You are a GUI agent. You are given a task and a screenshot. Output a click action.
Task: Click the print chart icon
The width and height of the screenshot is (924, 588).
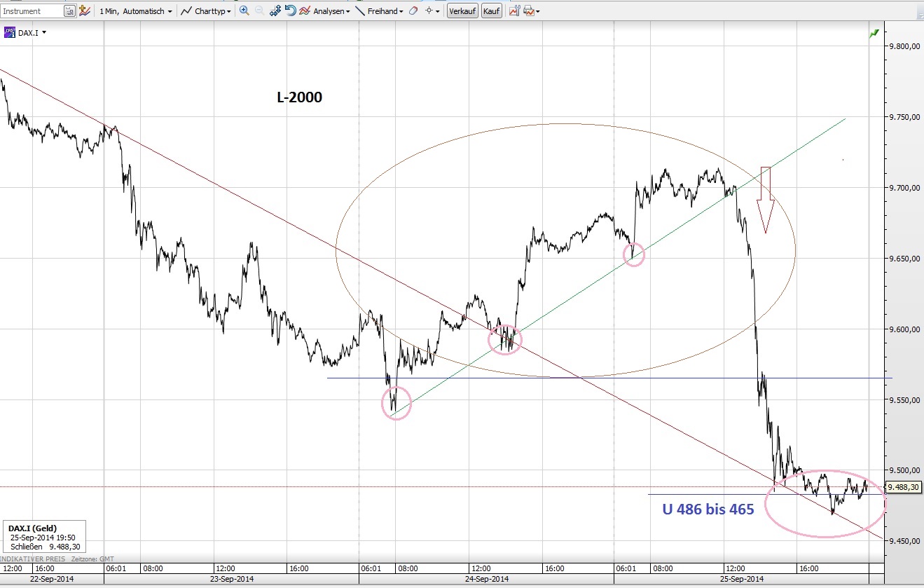[x=528, y=11]
